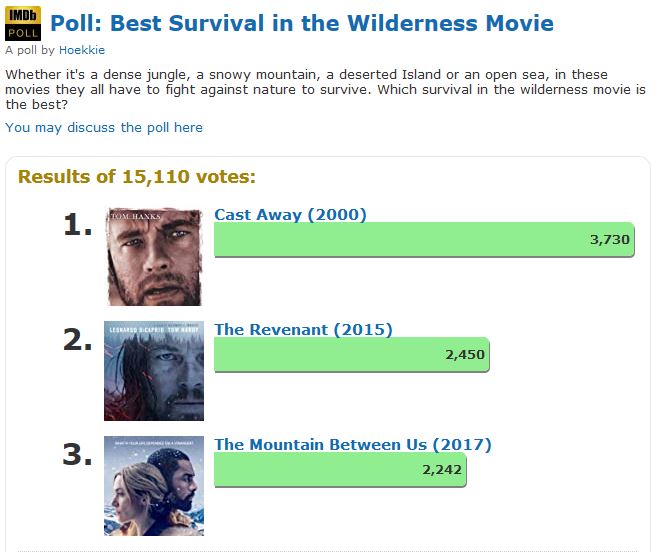
Task: Open author Hoekkie's profile link
Action: (82, 49)
